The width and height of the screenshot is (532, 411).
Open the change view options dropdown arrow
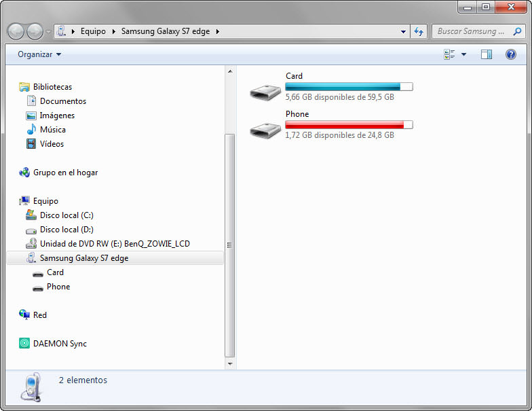click(464, 54)
